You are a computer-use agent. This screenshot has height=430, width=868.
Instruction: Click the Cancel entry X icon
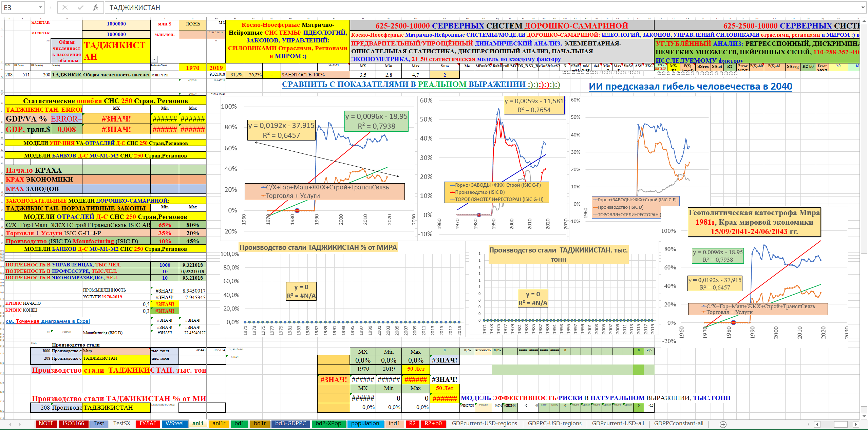(65, 7)
